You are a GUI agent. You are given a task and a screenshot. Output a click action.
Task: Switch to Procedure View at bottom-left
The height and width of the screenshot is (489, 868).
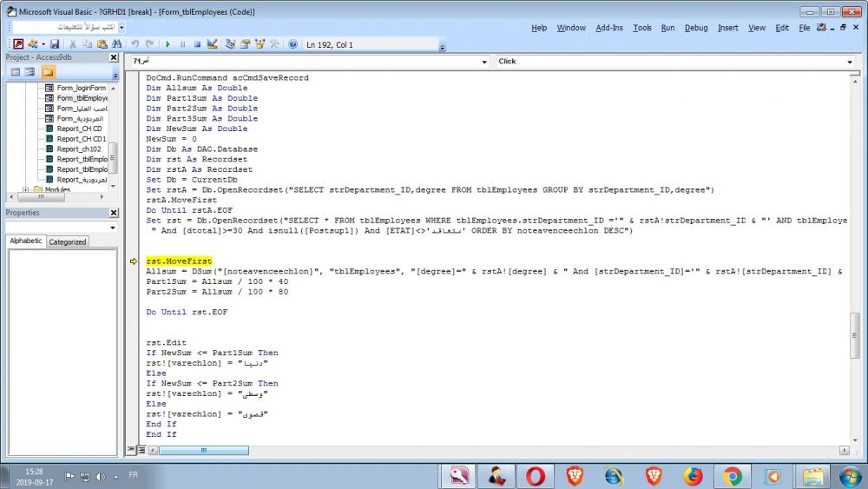(132, 450)
